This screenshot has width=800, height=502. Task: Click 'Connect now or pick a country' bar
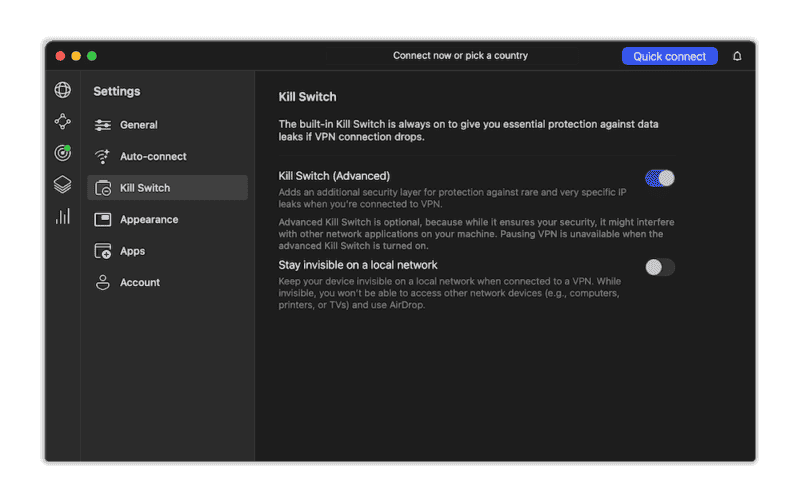[453, 56]
